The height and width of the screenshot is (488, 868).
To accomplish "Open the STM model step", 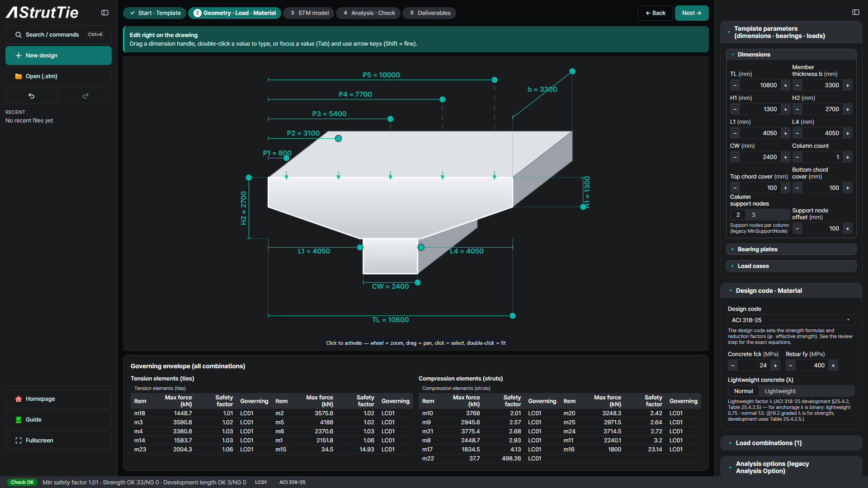I will click(309, 13).
